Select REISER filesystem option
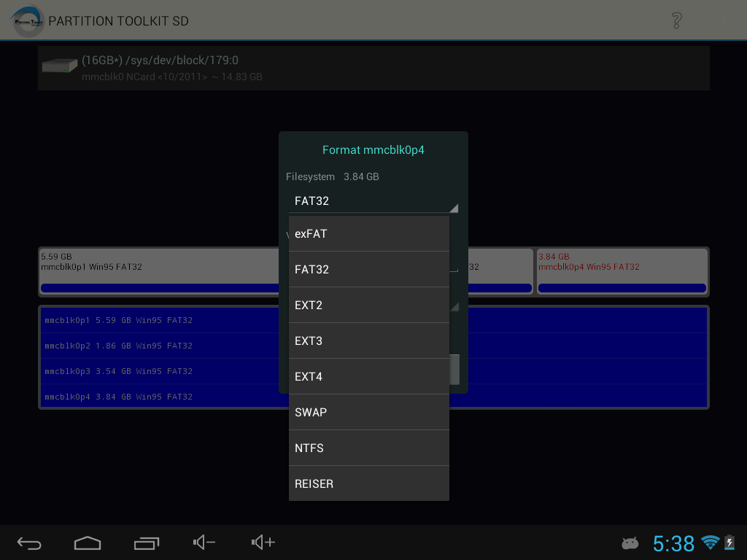Image resolution: width=747 pixels, height=560 pixels. click(x=368, y=484)
